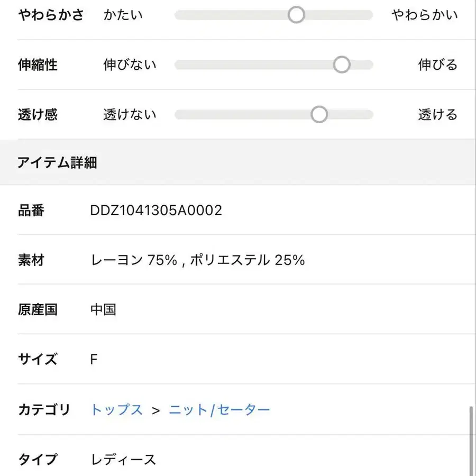Click the アイテム詳細 section header
The height and width of the screenshot is (476, 476).
point(57,162)
